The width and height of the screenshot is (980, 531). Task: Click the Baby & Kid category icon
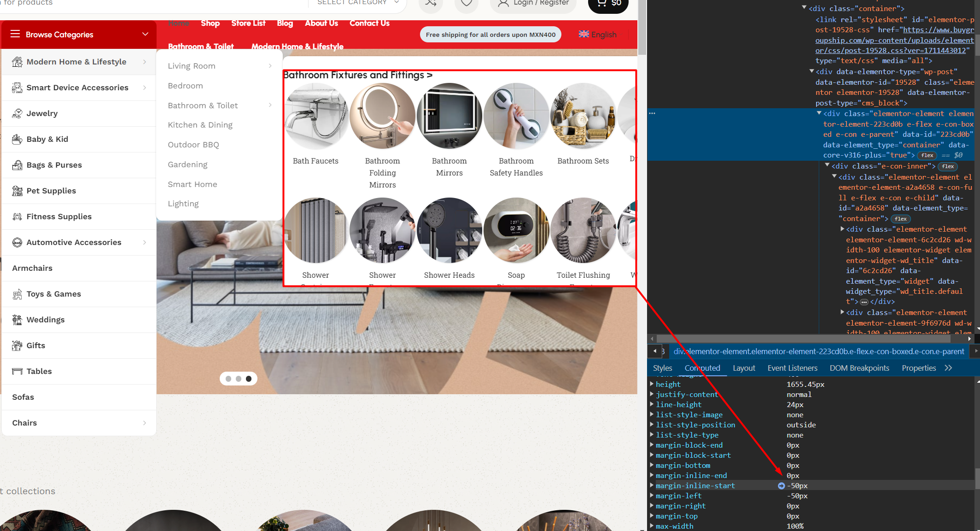click(x=17, y=139)
